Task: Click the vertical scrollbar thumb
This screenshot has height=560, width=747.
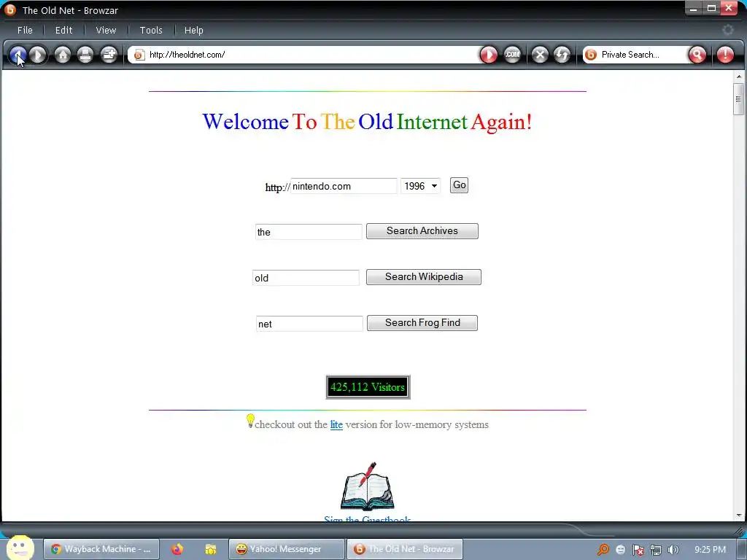Action: coord(739,99)
